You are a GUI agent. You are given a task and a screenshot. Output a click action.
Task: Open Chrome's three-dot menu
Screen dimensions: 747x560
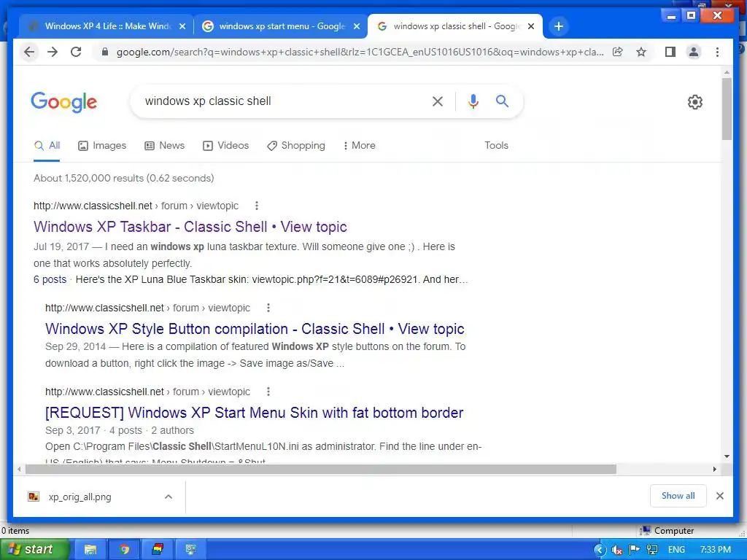[x=718, y=52]
